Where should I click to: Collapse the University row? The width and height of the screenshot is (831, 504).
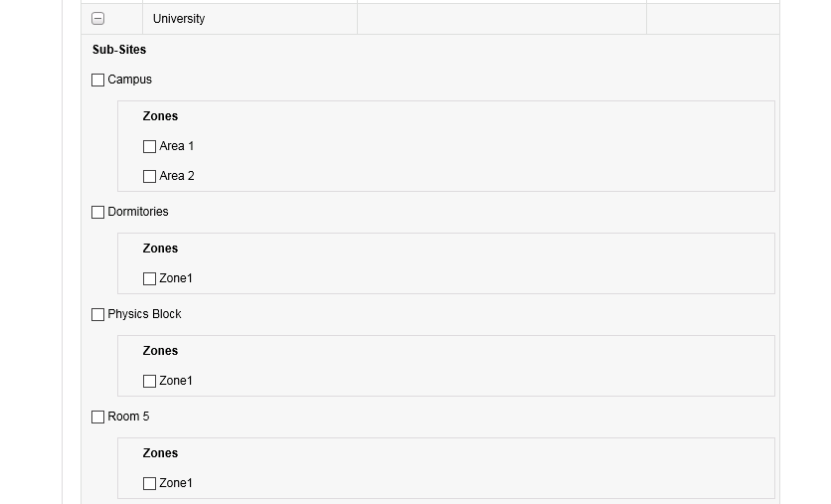click(x=97, y=19)
